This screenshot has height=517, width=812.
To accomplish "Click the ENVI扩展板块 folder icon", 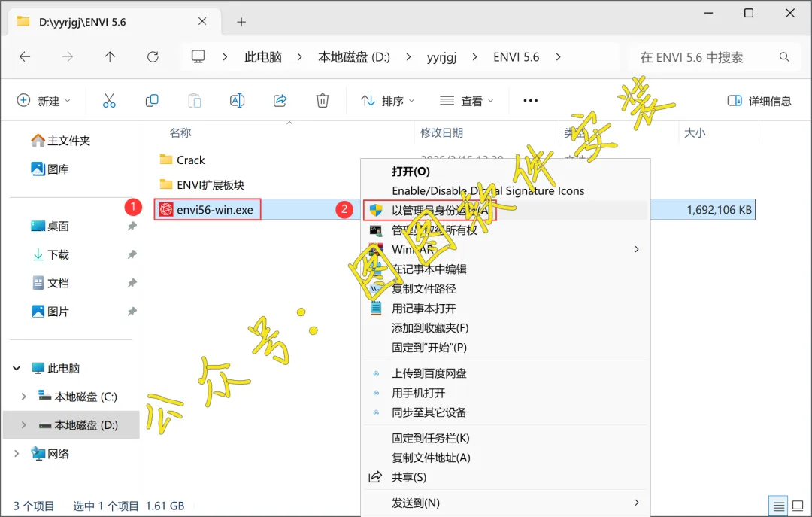I will [x=166, y=184].
